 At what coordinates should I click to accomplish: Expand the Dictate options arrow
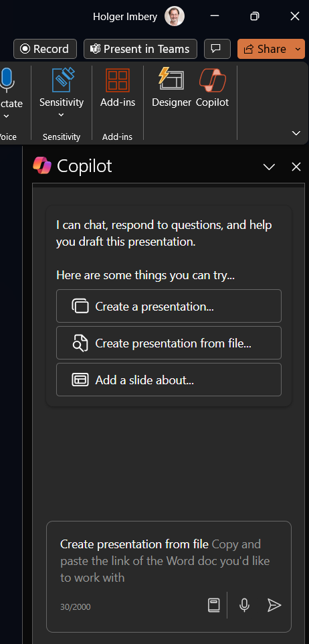click(6, 116)
